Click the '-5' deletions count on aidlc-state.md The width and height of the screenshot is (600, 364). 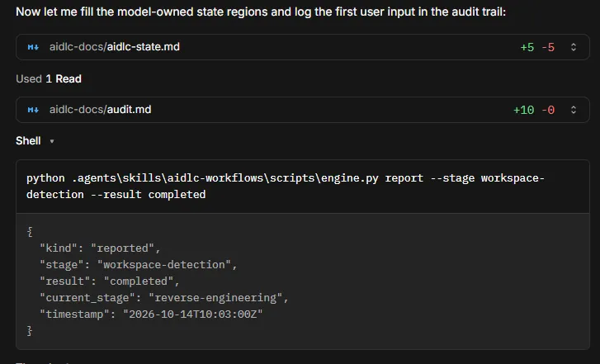point(548,47)
